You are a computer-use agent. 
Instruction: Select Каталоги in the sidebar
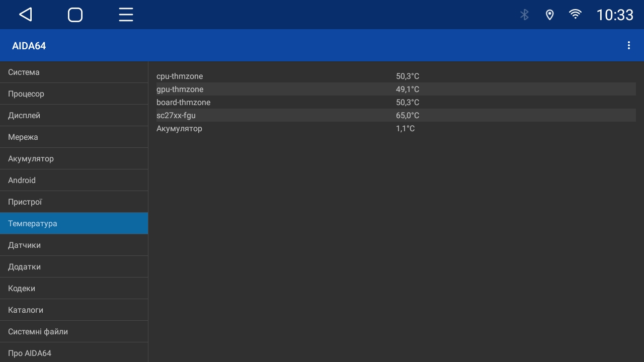(x=74, y=310)
